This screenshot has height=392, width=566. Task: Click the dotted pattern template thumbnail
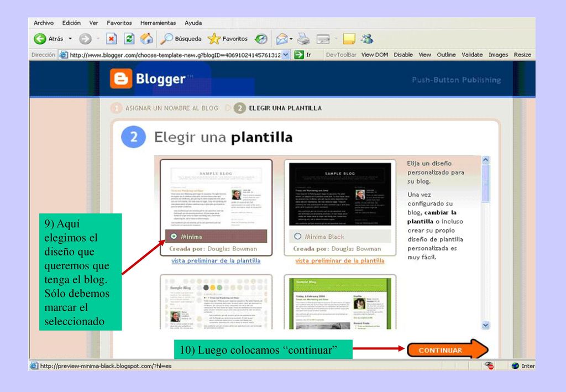[x=216, y=302]
